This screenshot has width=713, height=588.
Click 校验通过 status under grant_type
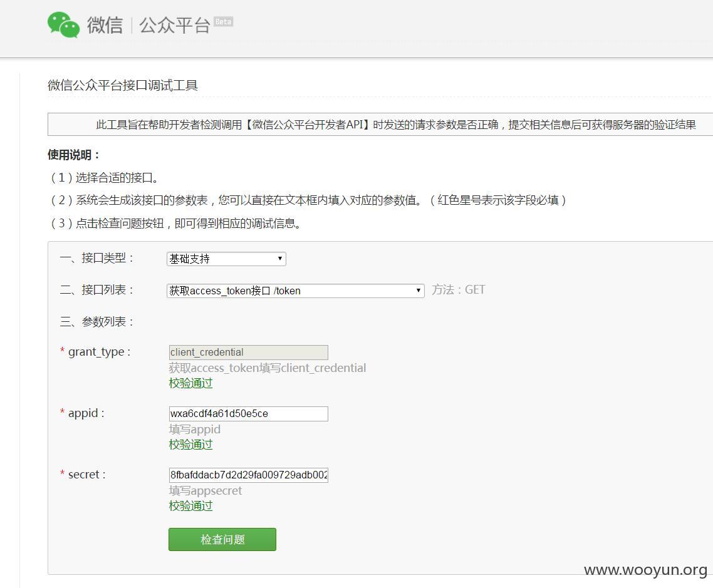190,383
